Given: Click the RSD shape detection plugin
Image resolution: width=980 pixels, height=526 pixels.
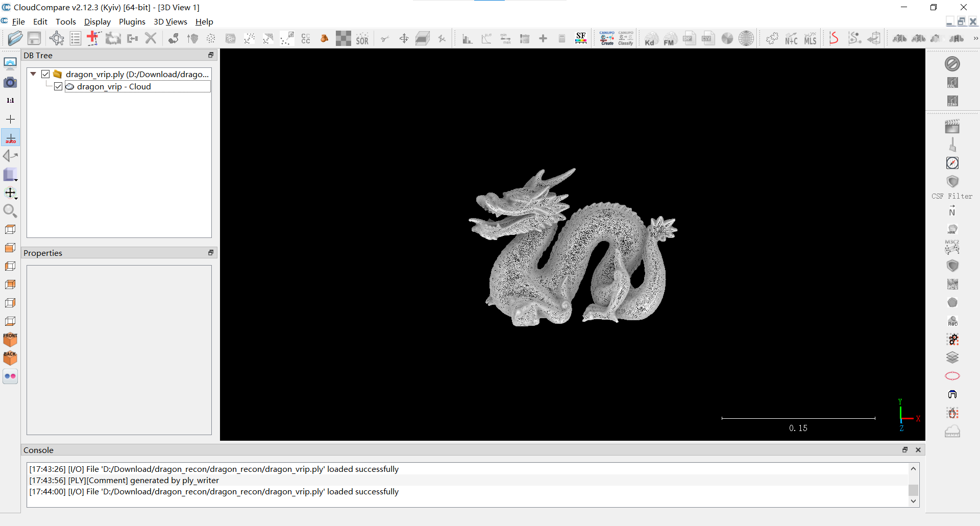Looking at the screenshot, I should point(952,321).
